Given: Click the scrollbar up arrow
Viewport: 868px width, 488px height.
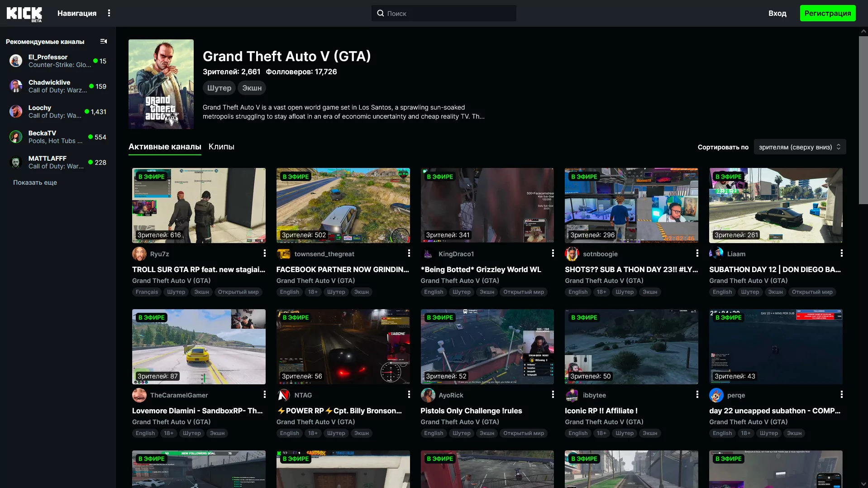Looking at the screenshot, I should click(863, 31).
